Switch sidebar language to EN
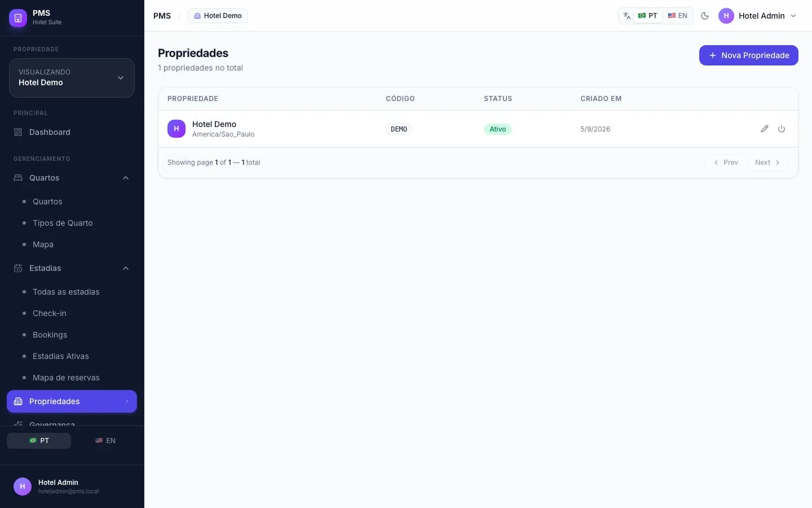This screenshot has height=508, width=812. 105,441
